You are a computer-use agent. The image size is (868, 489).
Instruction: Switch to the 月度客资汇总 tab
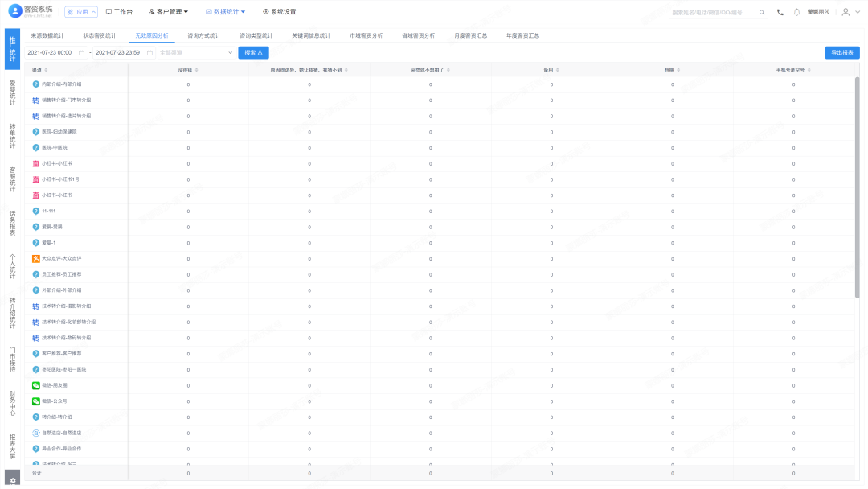pos(470,35)
